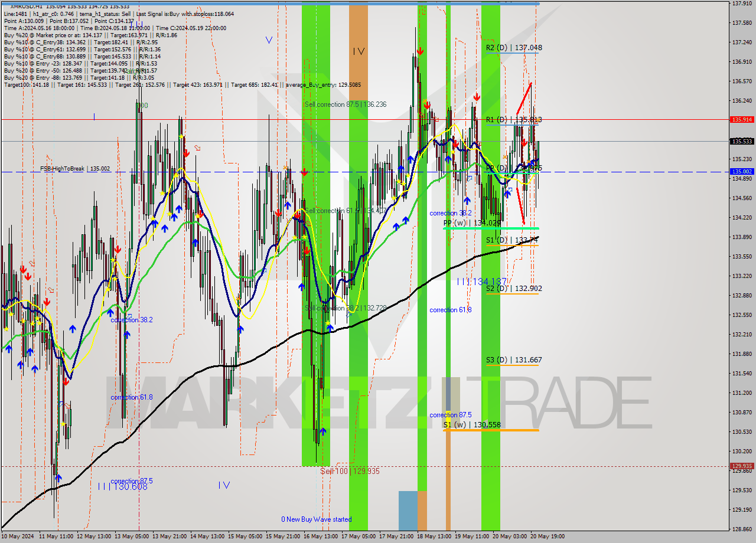The height and width of the screenshot is (543, 756).
Task: Click the '10 May 2024' date label
Action: [18, 537]
